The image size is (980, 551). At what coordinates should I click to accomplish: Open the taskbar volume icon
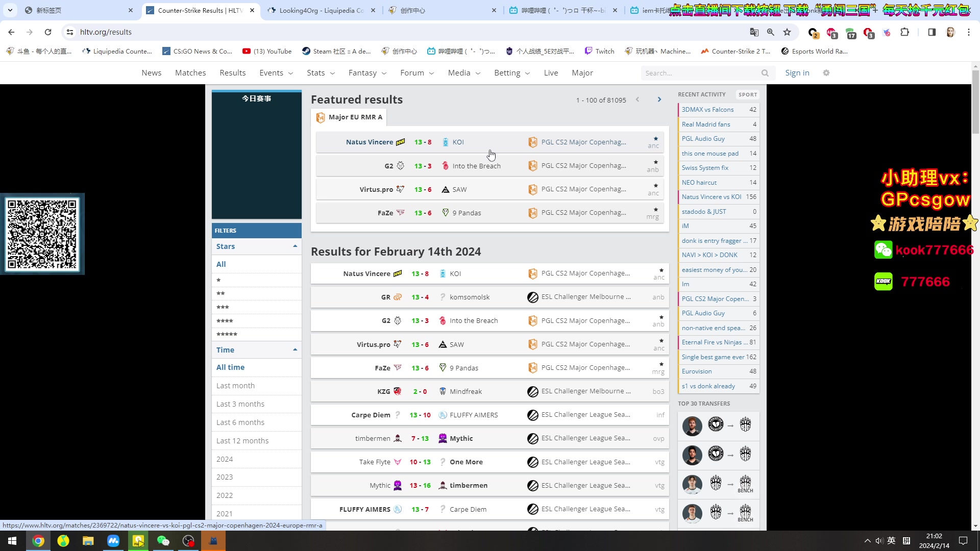point(879,541)
